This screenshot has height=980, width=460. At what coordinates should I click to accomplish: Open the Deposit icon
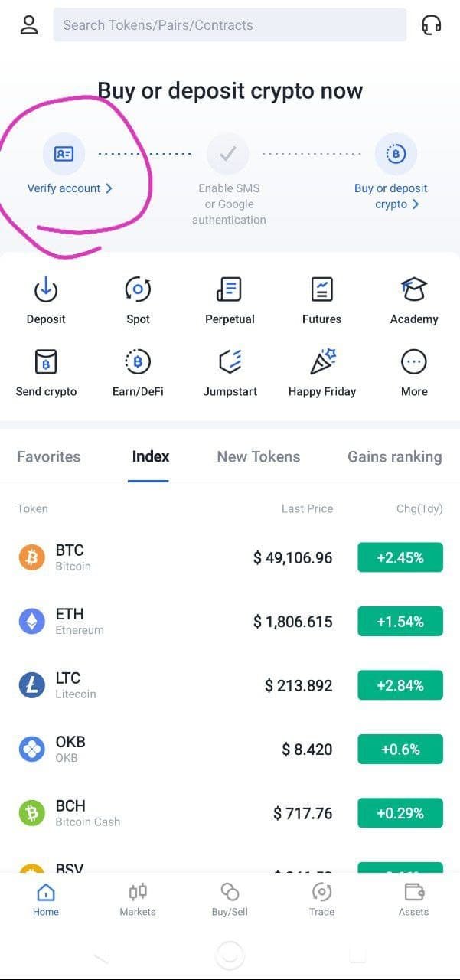pyautogui.click(x=46, y=290)
